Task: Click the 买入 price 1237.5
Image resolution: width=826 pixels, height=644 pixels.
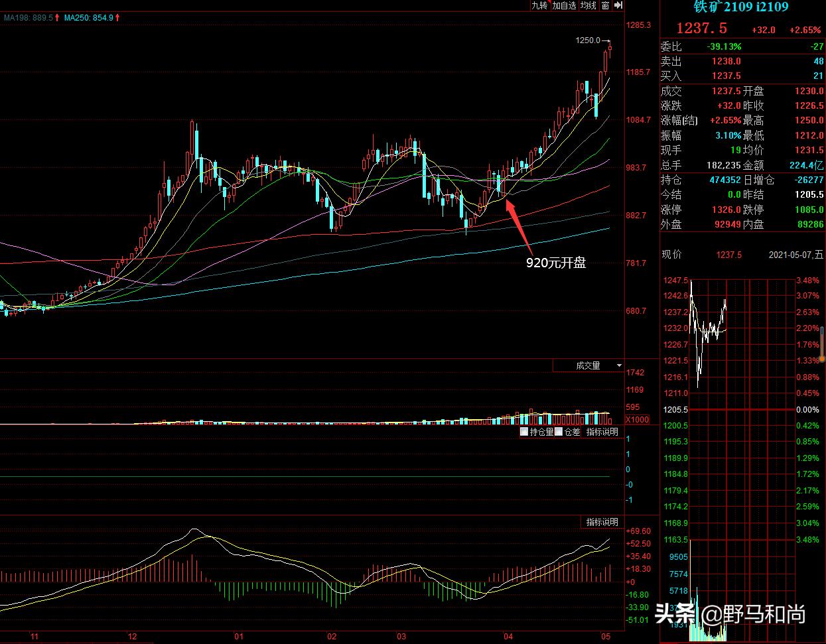Action: (726, 76)
